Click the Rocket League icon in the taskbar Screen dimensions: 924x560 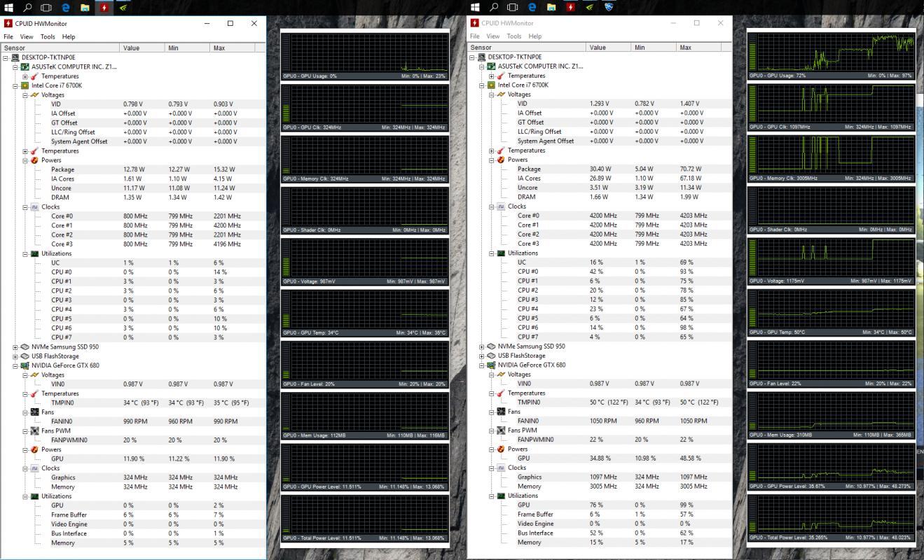[x=609, y=7]
